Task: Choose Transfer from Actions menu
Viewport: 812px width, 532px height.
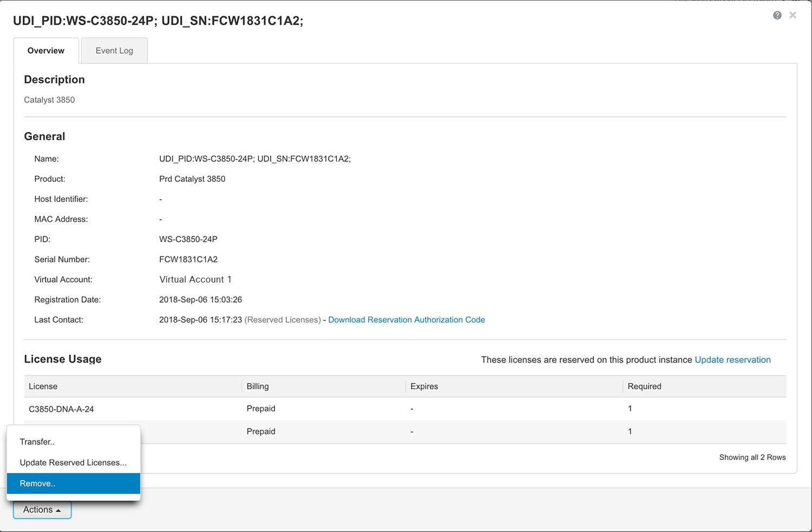Action: [x=74, y=442]
